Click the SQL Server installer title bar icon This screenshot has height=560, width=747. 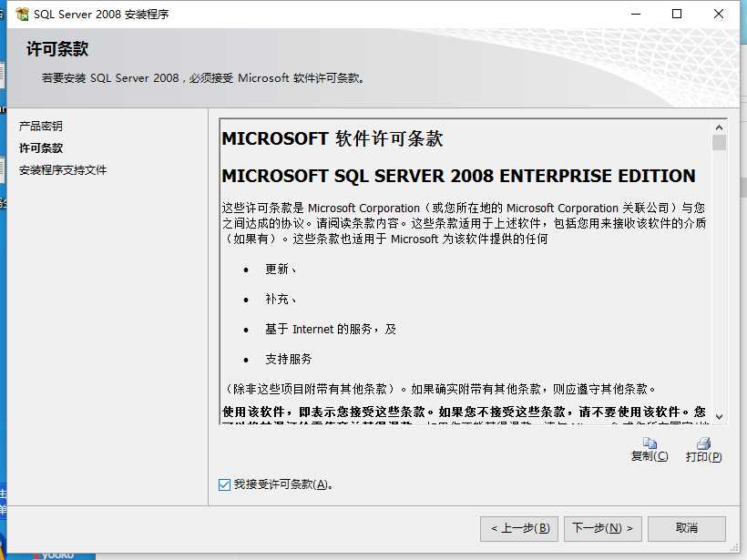(22, 15)
